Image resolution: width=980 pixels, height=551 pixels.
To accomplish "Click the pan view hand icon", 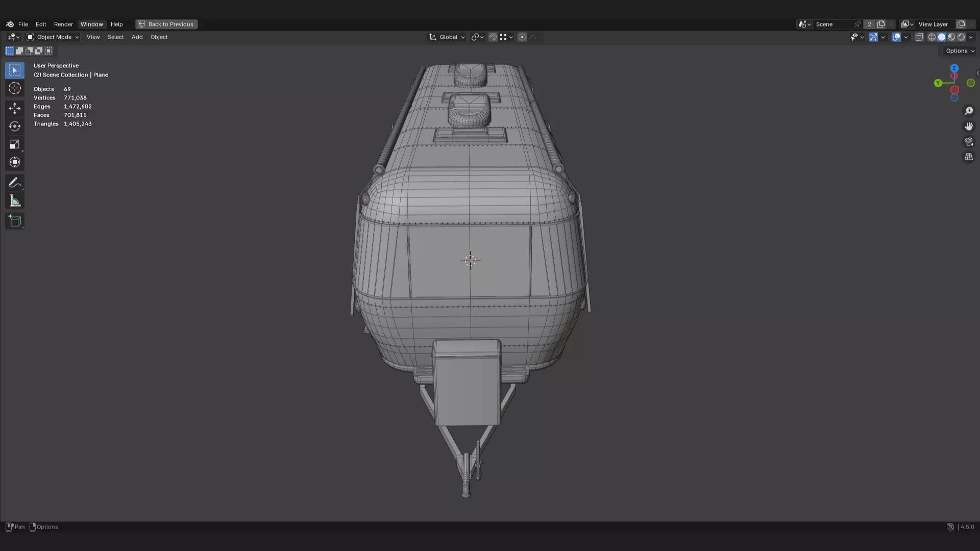I will click(969, 126).
